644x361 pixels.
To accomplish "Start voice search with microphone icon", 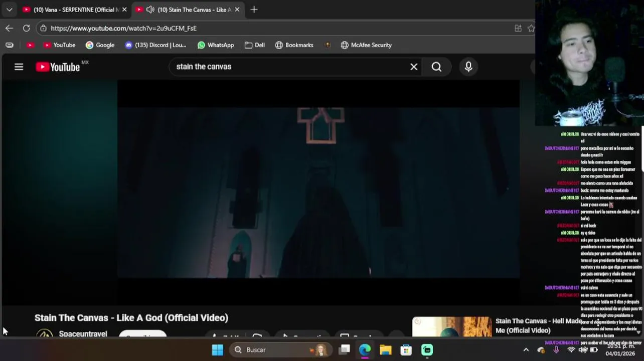I will (468, 67).
